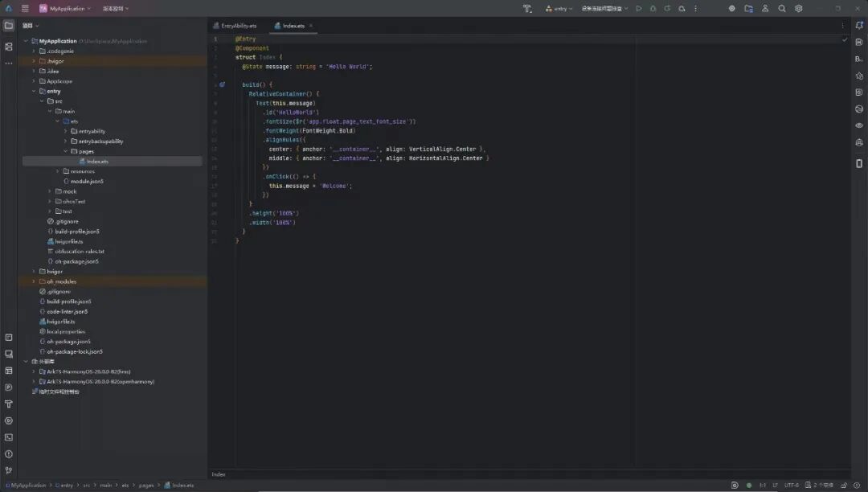Click the entry breadcrumb in the status bar
This screenshot has height=492, width=868.
(x=64, y=486)
